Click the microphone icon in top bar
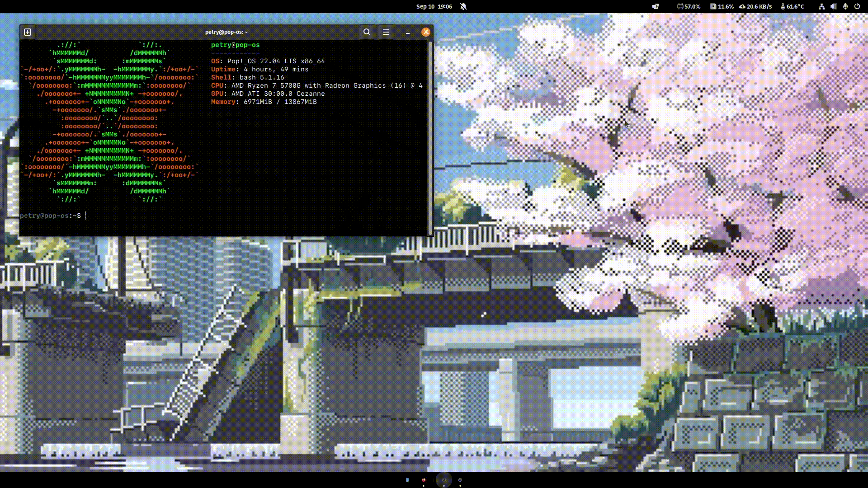 pos(845,6)
